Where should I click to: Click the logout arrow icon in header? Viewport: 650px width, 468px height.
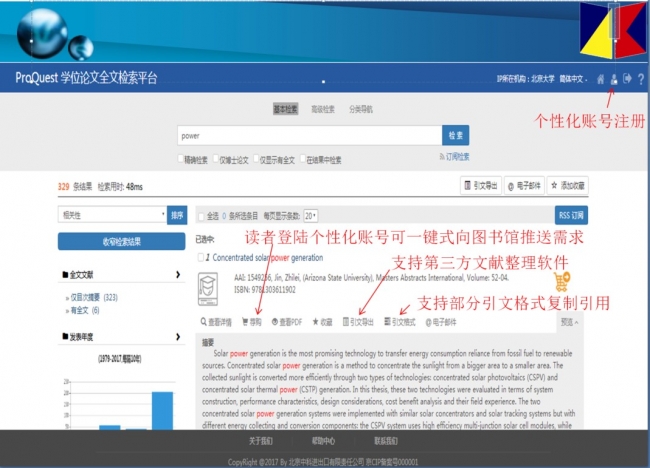point(627,78)
